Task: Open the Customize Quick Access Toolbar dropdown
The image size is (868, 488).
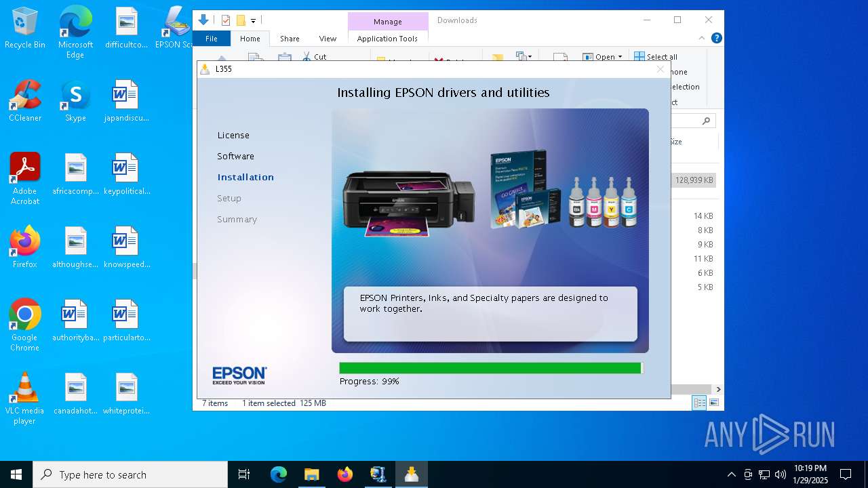Action: [253, 21]
